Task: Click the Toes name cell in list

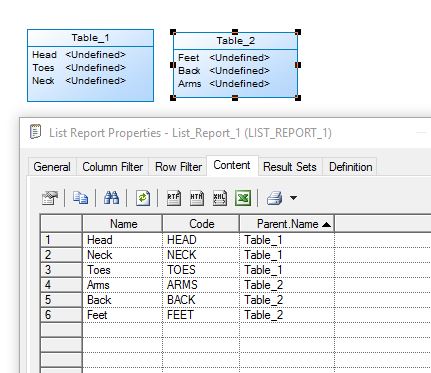Action: point(122,270)
